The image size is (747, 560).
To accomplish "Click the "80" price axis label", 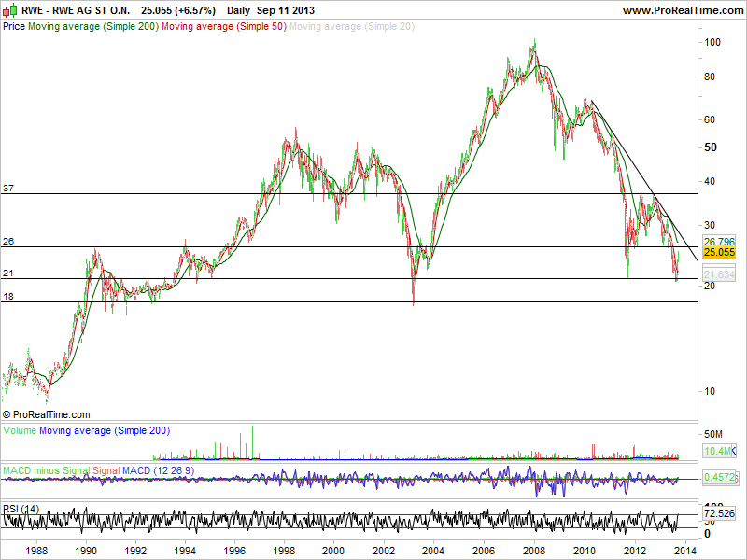I will click(x=710, y=77).
